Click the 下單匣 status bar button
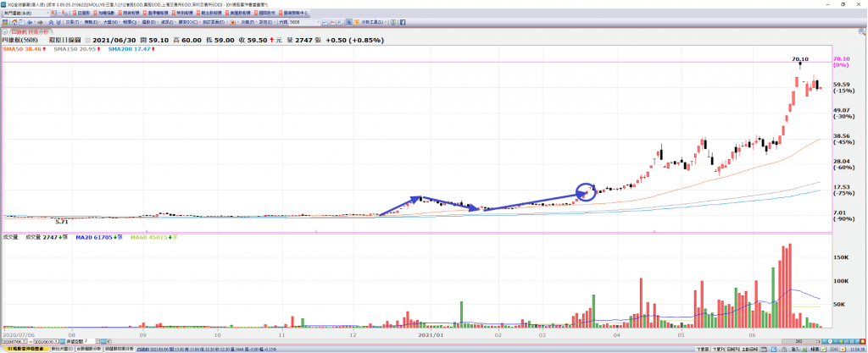Image resolution: width=868 pixels, height=353 pixels. click(703, 350)
